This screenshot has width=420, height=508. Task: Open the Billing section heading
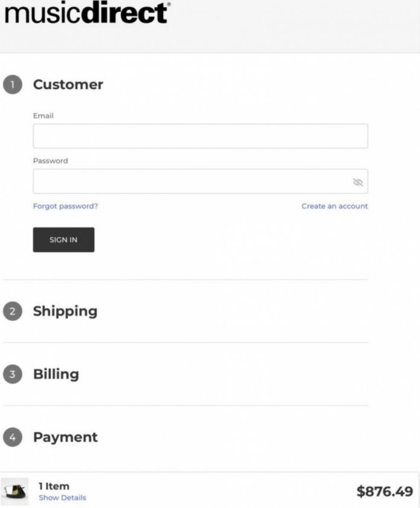(x=56, y=374)
